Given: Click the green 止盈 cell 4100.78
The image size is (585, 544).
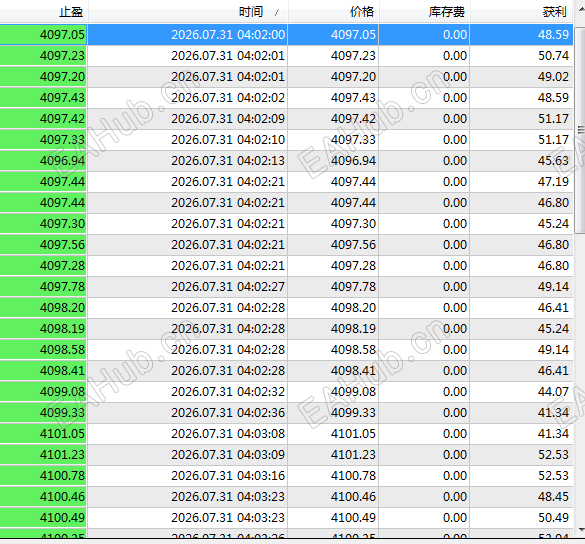Looking at the screenshot, I should pos(43,476).
